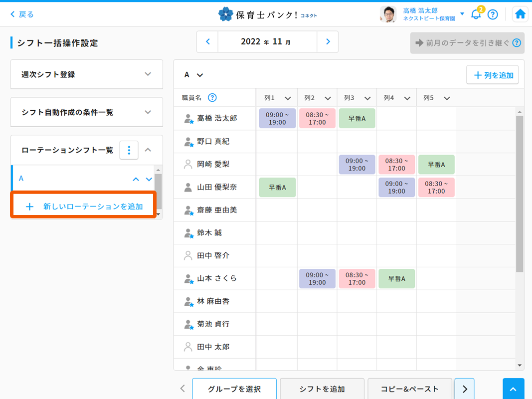This screenshot has height=399, width=532.
Task: Click the home icon in the header
Action: pyautogui.click(x=520, y=14)
